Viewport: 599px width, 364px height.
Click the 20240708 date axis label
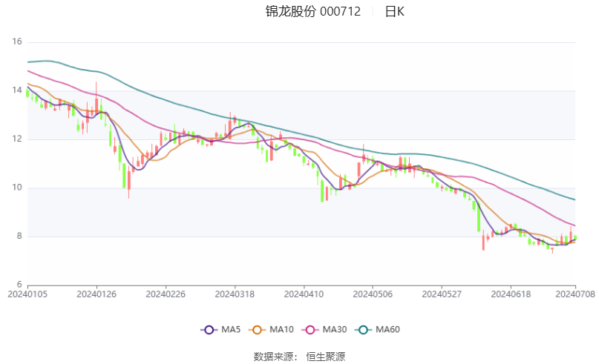point(575,294)
